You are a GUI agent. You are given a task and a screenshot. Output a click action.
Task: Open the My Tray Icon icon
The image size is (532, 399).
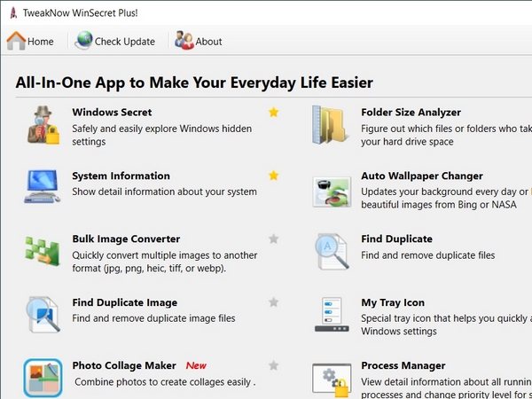pyautogui.click(x=332, y=315)
